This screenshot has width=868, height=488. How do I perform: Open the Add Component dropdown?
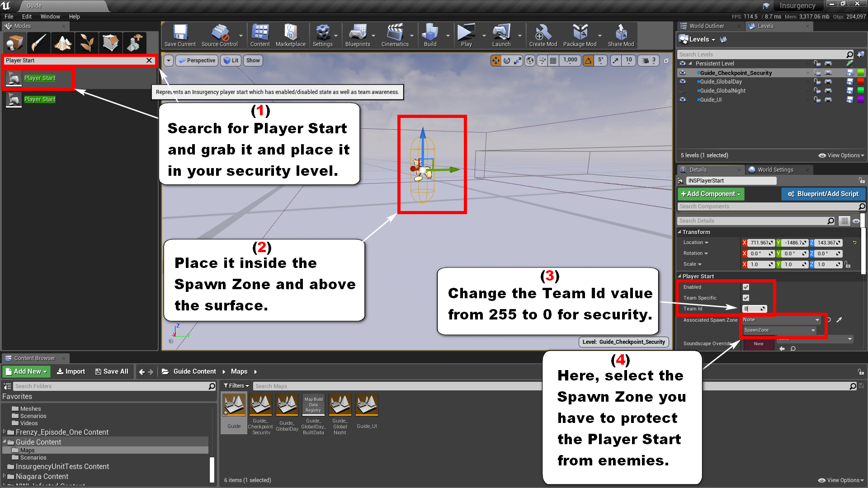(x=711, y=194)
